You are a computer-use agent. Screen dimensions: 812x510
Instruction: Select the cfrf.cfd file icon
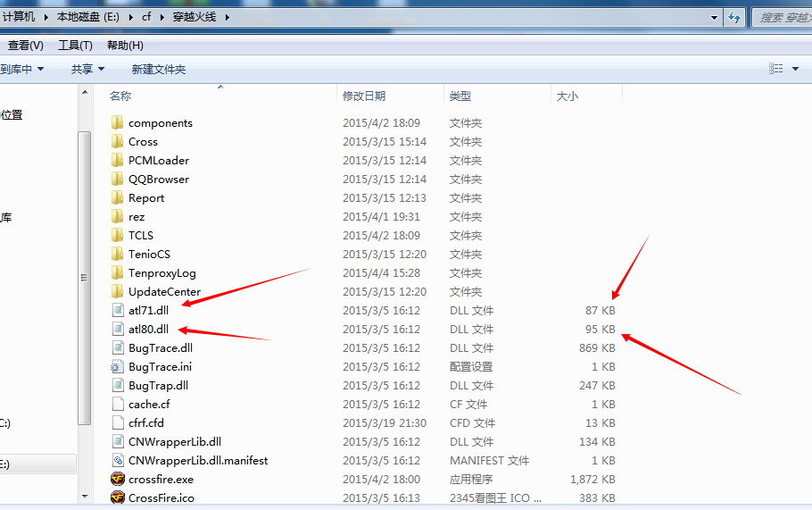[x=118, y=423]
